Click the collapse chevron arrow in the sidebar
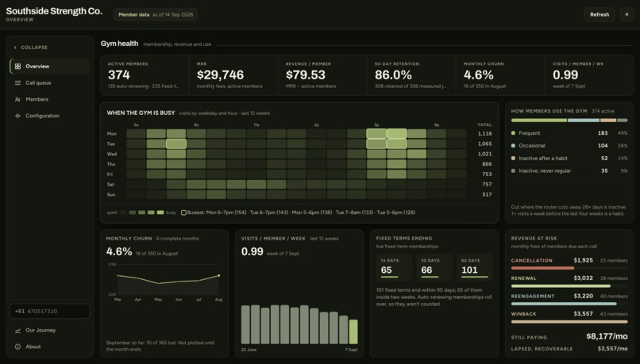The height and width of the screenshot is (364, 640). pos(15,48)
